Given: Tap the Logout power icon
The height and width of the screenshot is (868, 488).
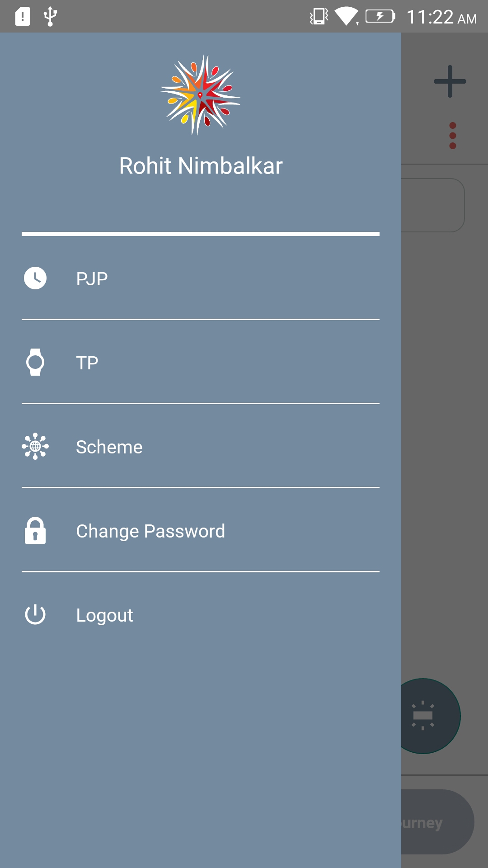Looking at the screenshot, I should [x=35, y=615].
